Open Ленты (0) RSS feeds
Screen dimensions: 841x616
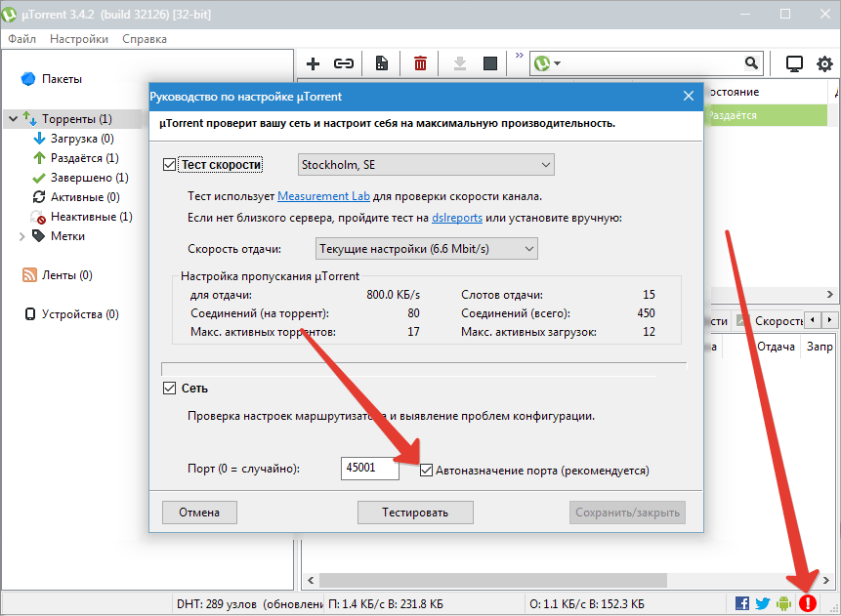pyautogui.click(x=67, y=275)
